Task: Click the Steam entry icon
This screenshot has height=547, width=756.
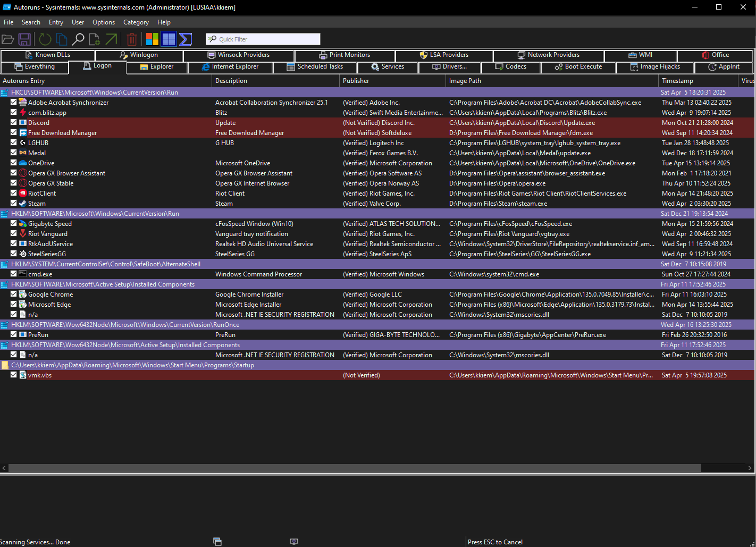Action: [x=23, y=204]
